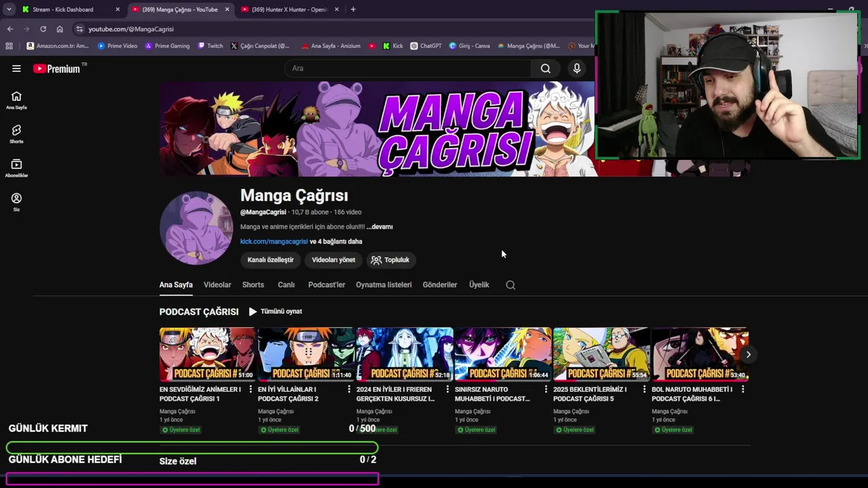Open more options for SINIRSIZ NARUTO video
Screen dimensions: 868x488
(546, 390)
